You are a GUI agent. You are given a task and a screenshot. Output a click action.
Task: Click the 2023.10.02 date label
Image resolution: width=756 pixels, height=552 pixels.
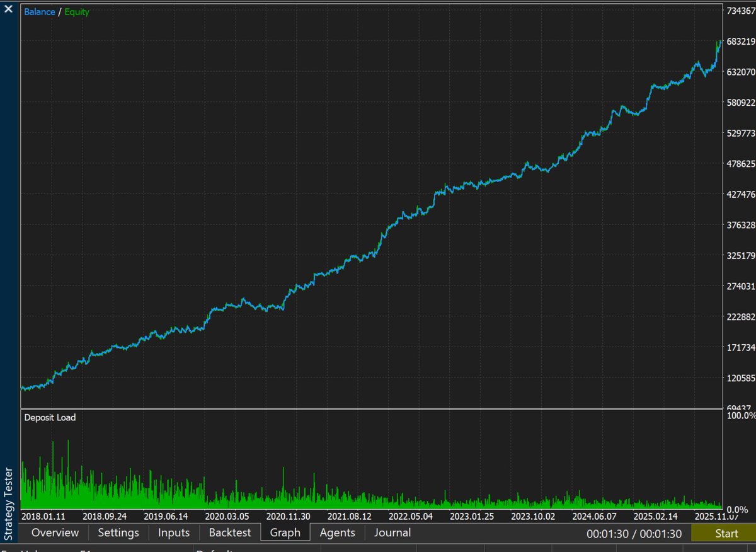click(533, 516)
